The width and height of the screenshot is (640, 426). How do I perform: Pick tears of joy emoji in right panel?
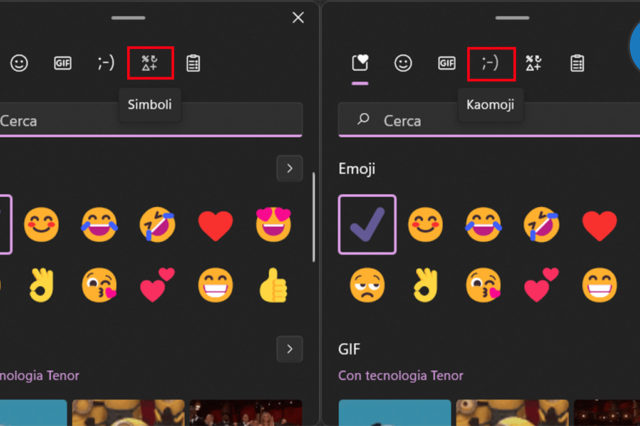(483, 225)
